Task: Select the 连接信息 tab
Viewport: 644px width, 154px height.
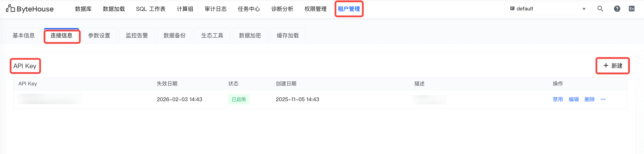Action: pos(61,36)
